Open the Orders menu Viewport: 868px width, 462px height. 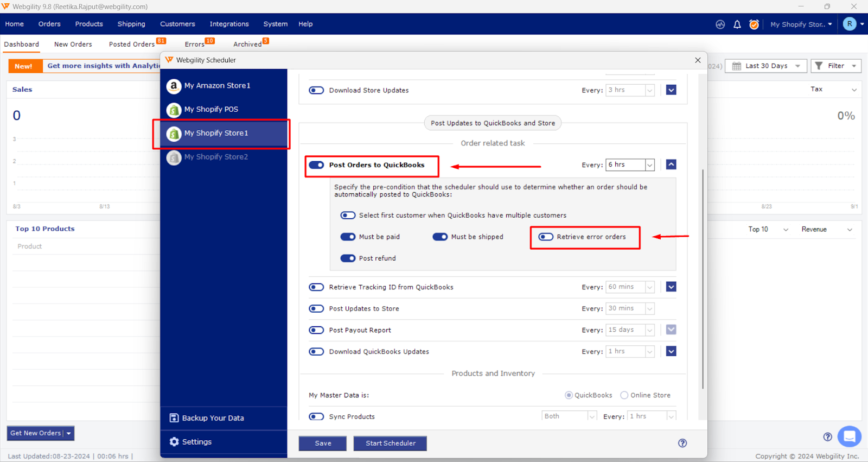tap(49, 24)
